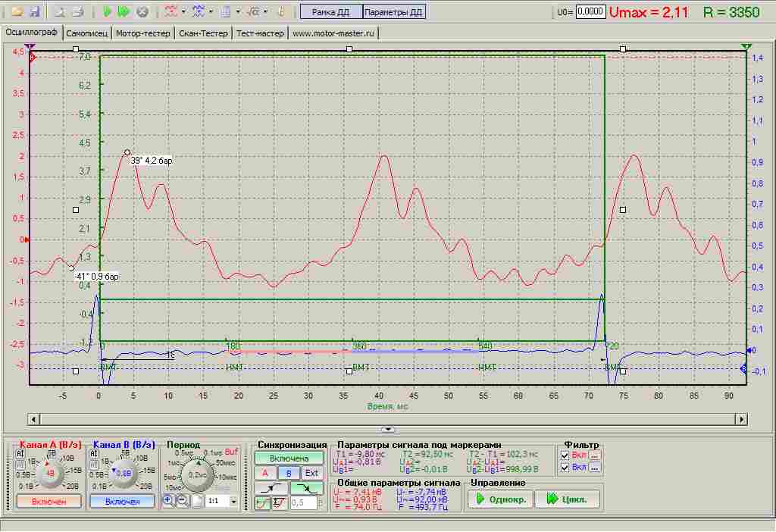Select rising edge trigger slope icon

tap(270, 489)
